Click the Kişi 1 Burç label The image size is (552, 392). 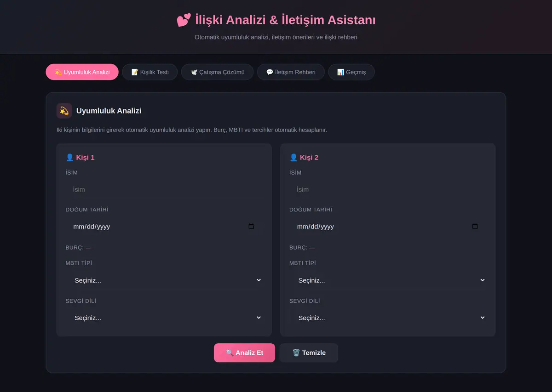pos(79,248)
